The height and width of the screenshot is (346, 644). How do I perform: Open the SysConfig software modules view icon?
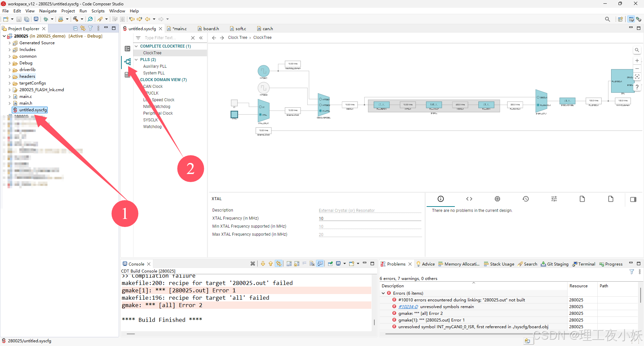(x=127, y=49)
